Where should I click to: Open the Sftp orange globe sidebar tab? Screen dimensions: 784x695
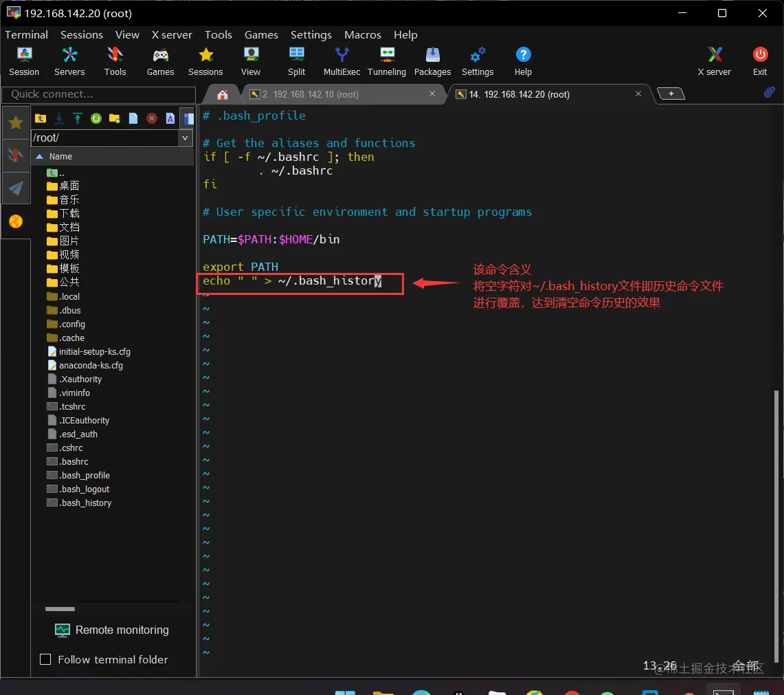pyautogui.click(x=16, y=221)
